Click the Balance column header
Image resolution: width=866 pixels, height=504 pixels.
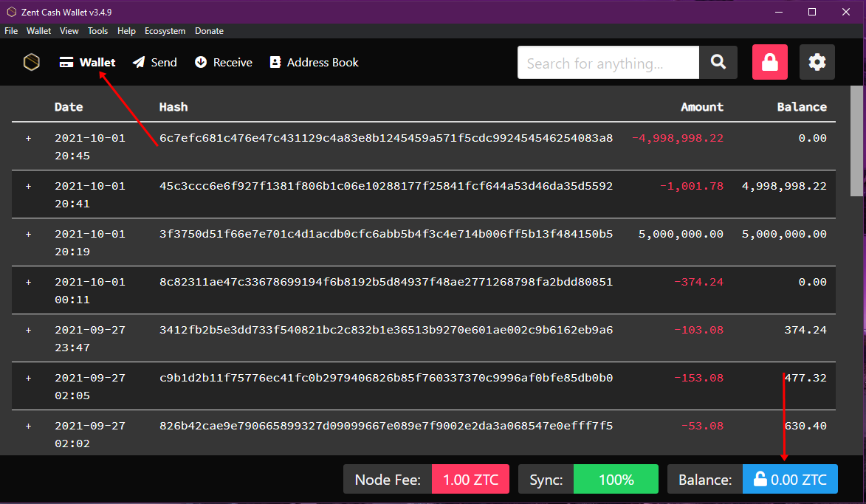802,107
